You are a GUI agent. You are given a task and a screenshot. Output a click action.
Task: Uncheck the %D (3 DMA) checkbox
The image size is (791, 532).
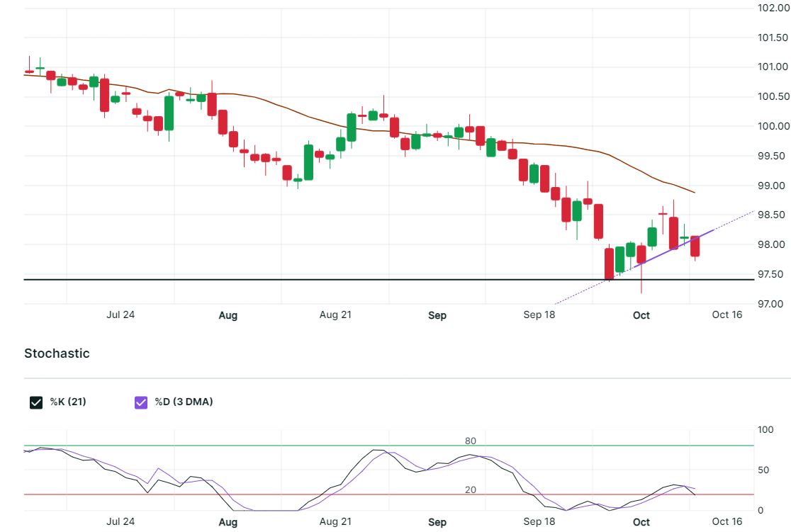tap(141, 402)
